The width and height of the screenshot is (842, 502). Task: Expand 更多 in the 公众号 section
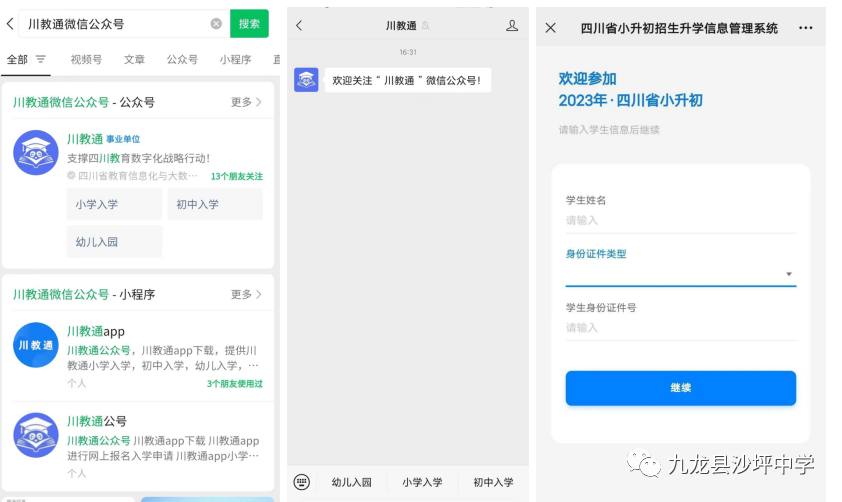point(246,102)
